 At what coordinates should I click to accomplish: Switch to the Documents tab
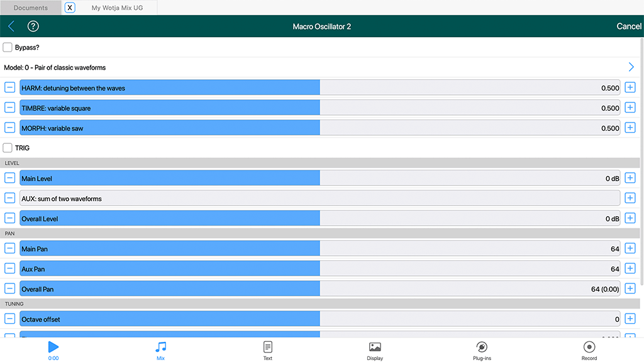[x=31, y=8]
